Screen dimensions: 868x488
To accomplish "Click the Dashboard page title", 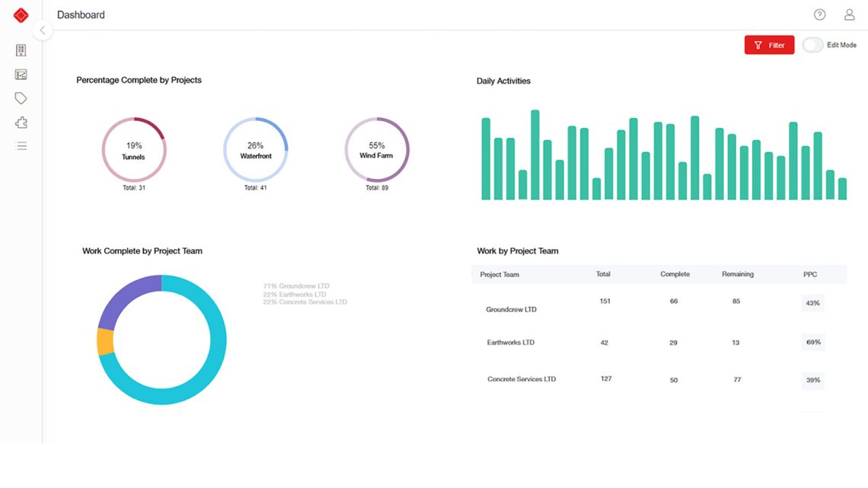I will (x=81, y=14).
